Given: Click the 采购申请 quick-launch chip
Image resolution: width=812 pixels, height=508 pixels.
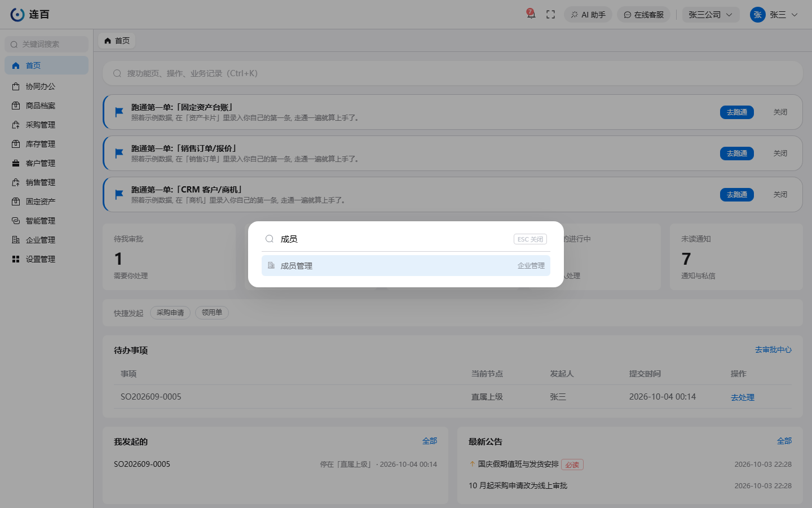Looking at the screenshot, I should [x=170, y=313].
